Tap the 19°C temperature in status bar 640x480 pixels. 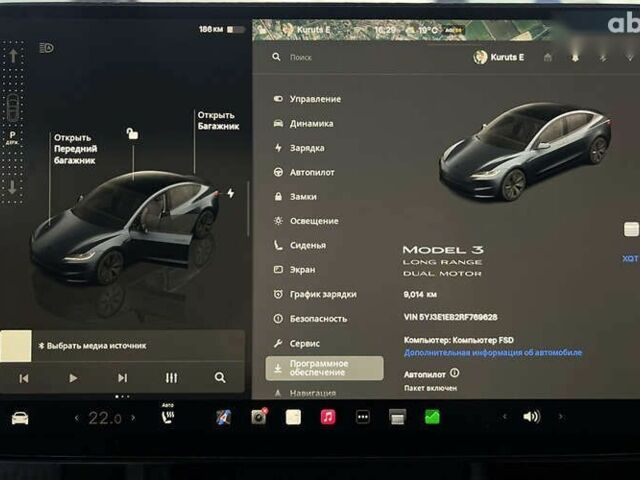click(428, 30)
